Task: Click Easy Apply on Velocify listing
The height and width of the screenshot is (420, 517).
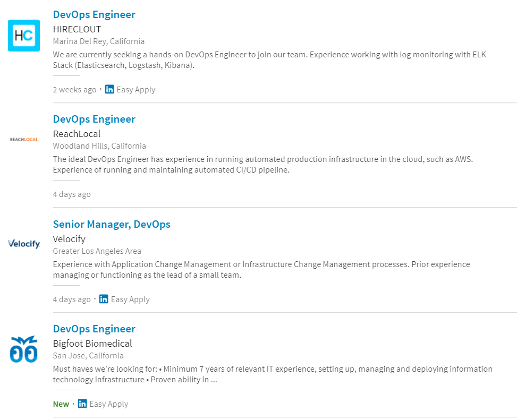Action: [x=130, y=299]
